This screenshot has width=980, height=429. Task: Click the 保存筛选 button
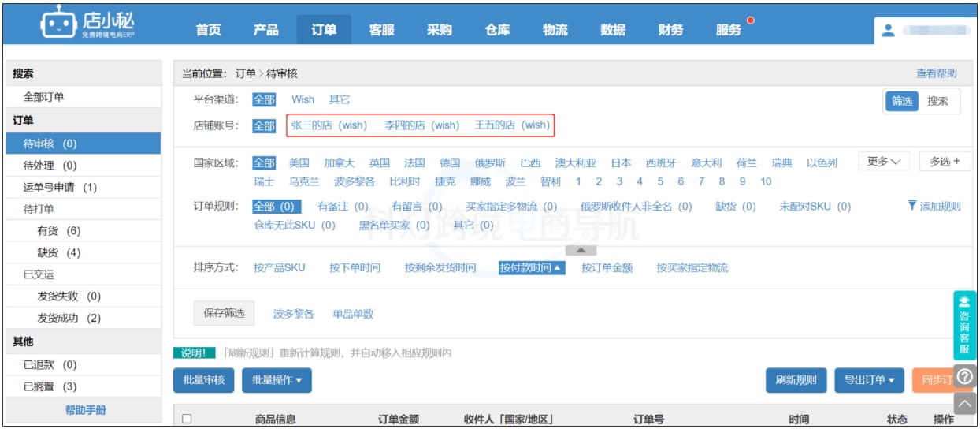pyautogui.click(x=224, y=313)
